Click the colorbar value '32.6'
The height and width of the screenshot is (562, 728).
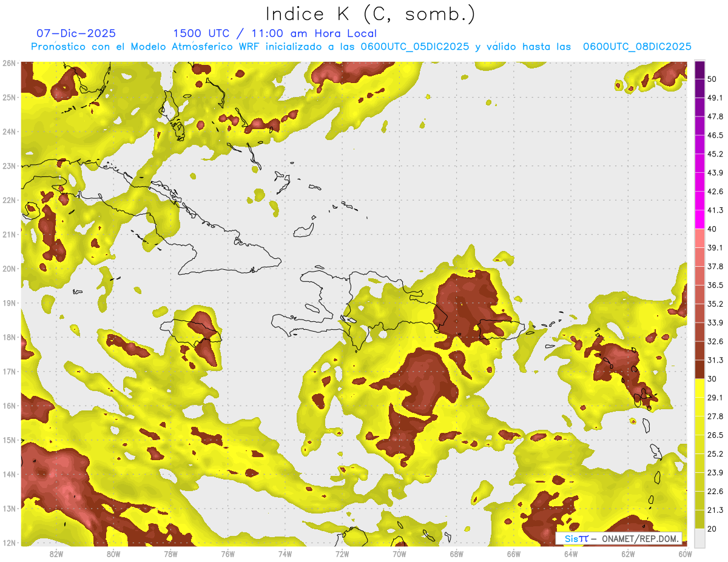pos(715,341)
